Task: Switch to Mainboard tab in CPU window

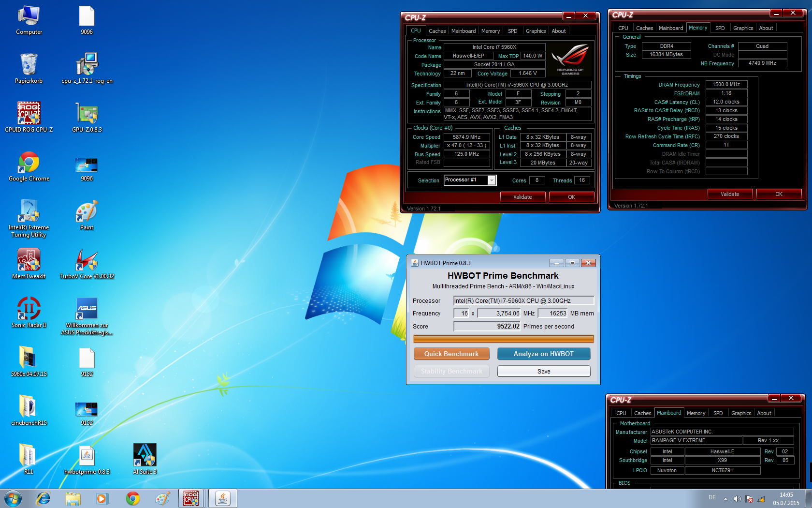Action: tap(464, 31)
